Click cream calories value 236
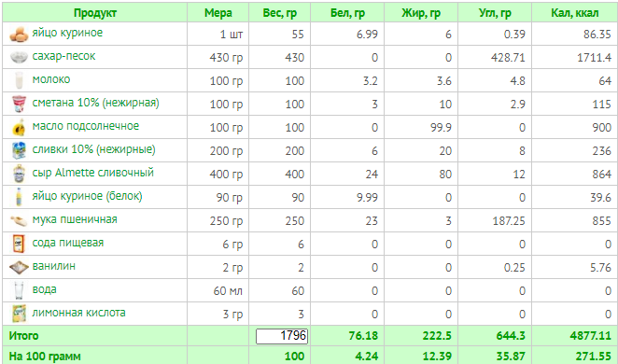618x364 pixels. tap(601, 151)
